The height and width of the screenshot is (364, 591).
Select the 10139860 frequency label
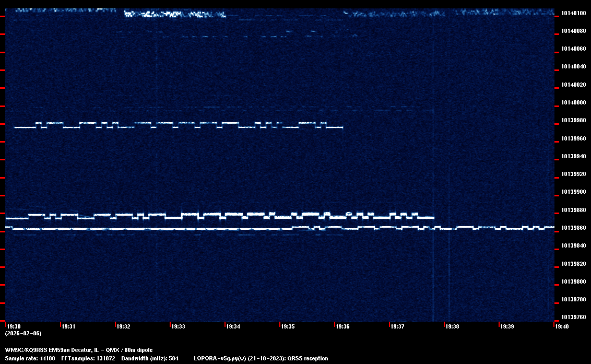coord(573,228)
